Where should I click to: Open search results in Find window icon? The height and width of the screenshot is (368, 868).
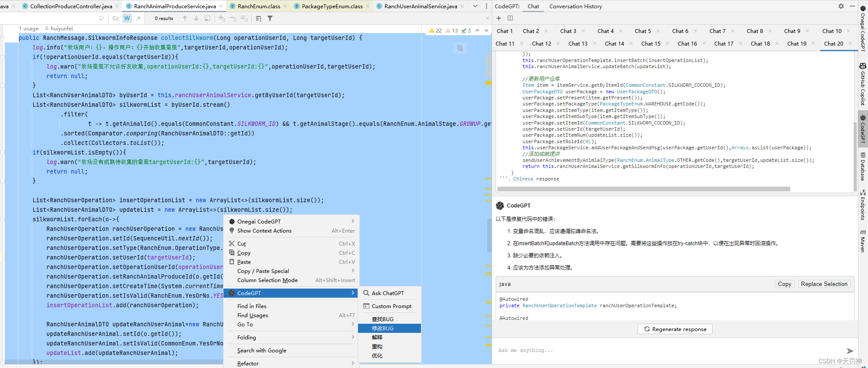[259, 18]
